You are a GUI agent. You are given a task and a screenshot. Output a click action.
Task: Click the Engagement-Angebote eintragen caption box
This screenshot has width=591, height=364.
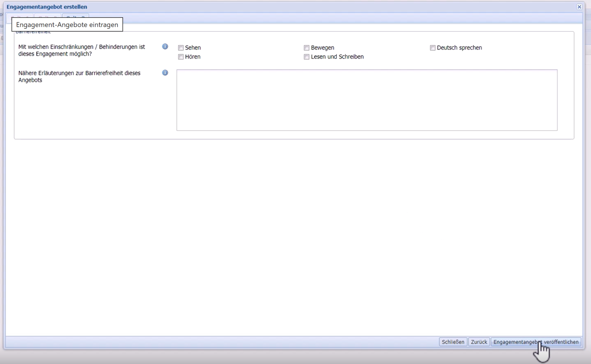pos(67,25)
